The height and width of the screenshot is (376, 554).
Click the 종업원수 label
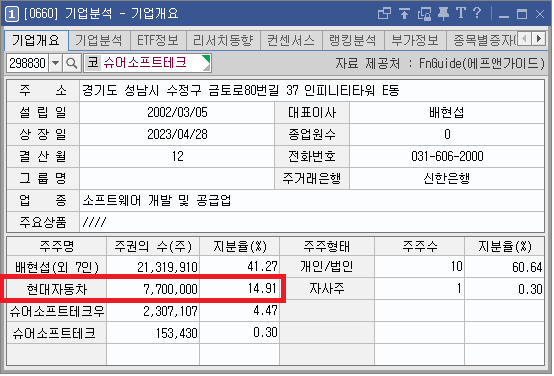(312, 135)
